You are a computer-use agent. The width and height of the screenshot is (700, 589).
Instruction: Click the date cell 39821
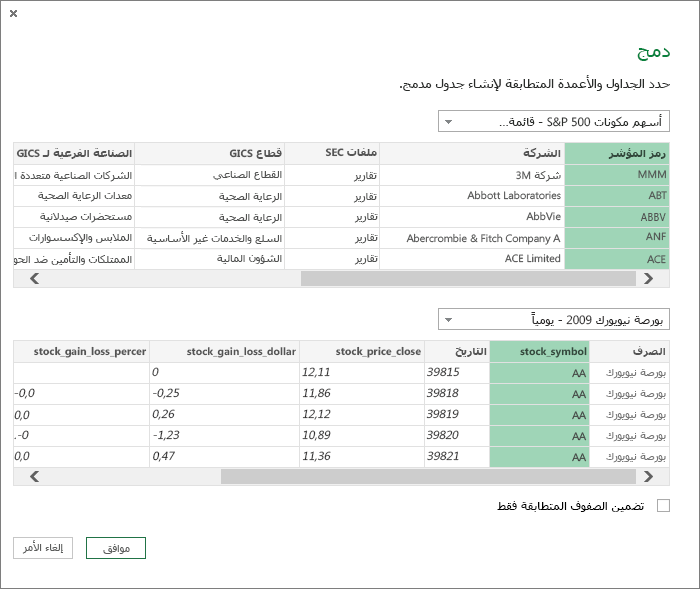(x=457, y=456)
